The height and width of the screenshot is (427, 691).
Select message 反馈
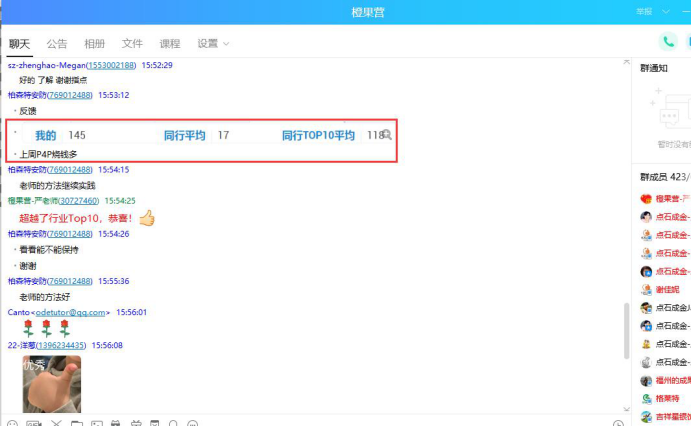[28, 111]
